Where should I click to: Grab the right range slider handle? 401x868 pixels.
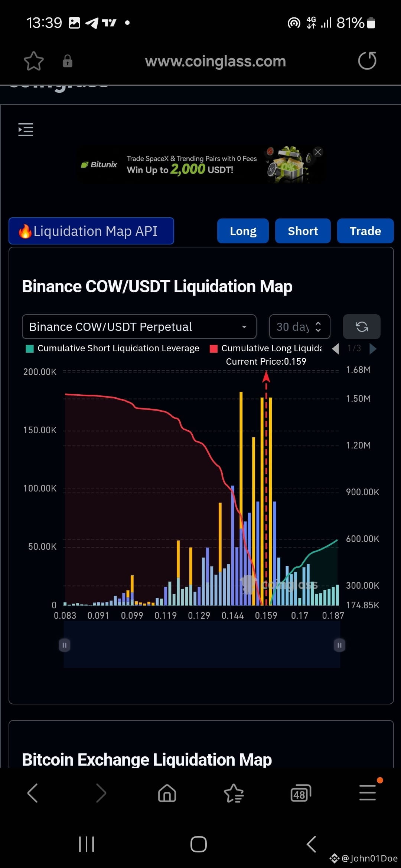tap(339, 645)
